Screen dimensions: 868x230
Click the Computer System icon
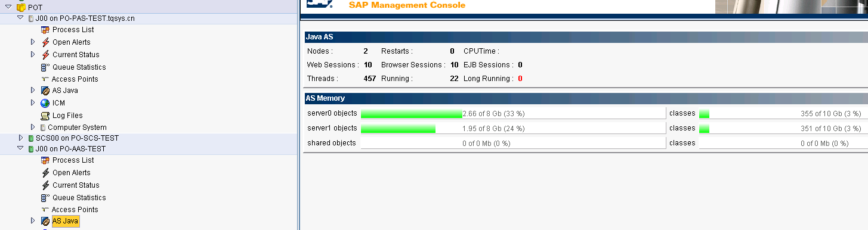pyautogui.click(x=43, y=127)
